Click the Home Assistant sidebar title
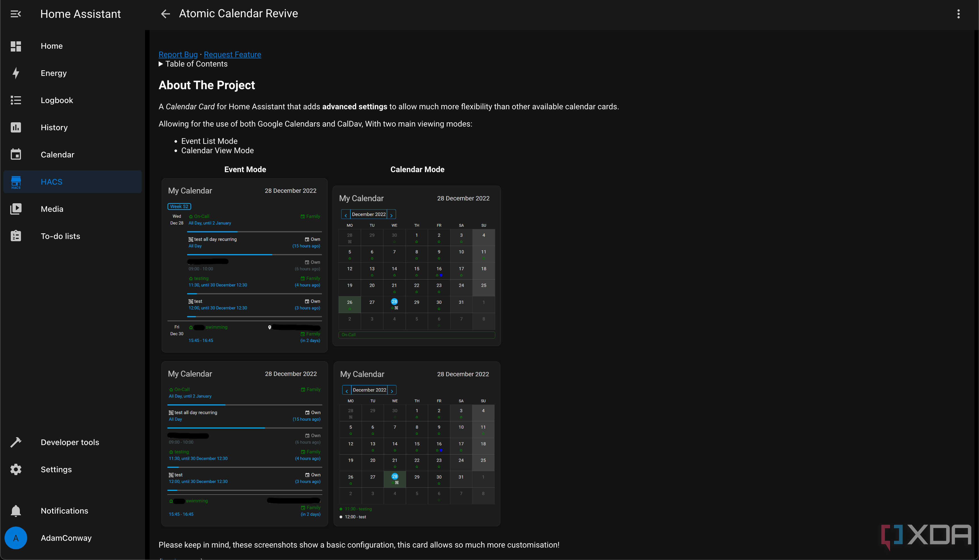979x560 pixels. (x=80, y=14)
